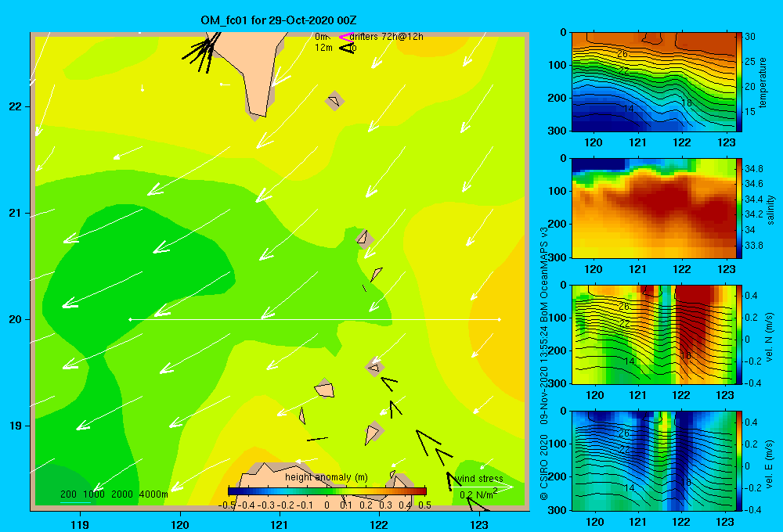Click the vel. E color bar
The image size is (783, 532).
click(739, 461)
